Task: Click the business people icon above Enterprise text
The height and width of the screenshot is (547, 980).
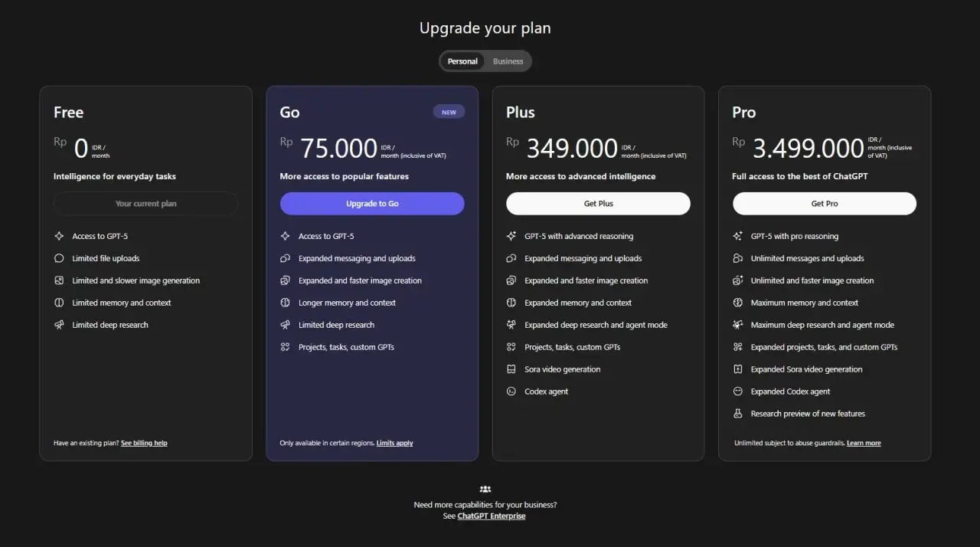Action: coord(485,488)
